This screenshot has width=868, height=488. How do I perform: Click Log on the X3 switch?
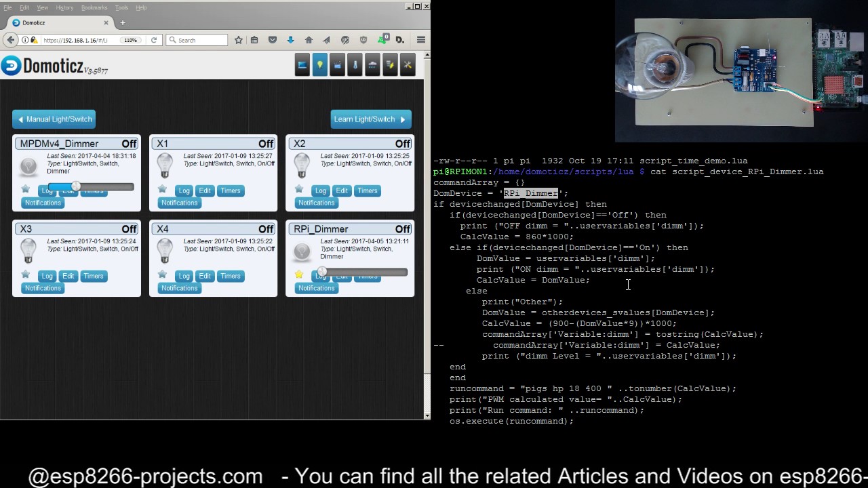47,276
